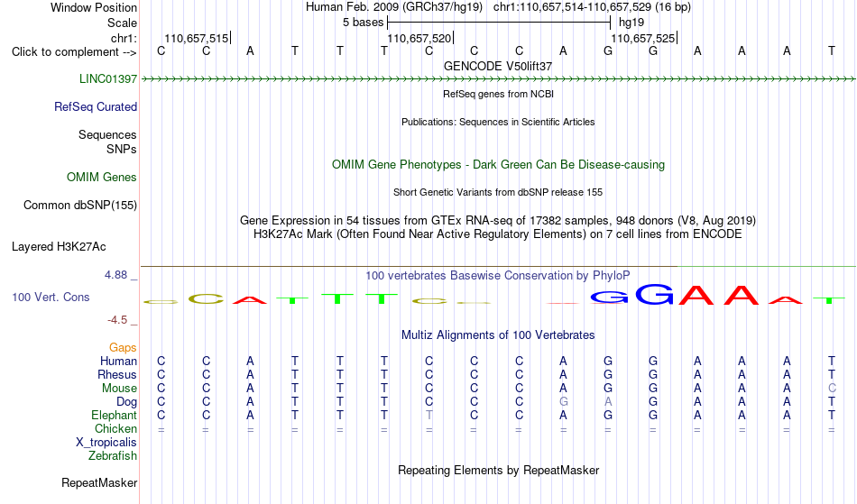857x504 pixels.
Task: Click Publications: Sequences in Scientific Articles title
Action: (x=498, y=122)
